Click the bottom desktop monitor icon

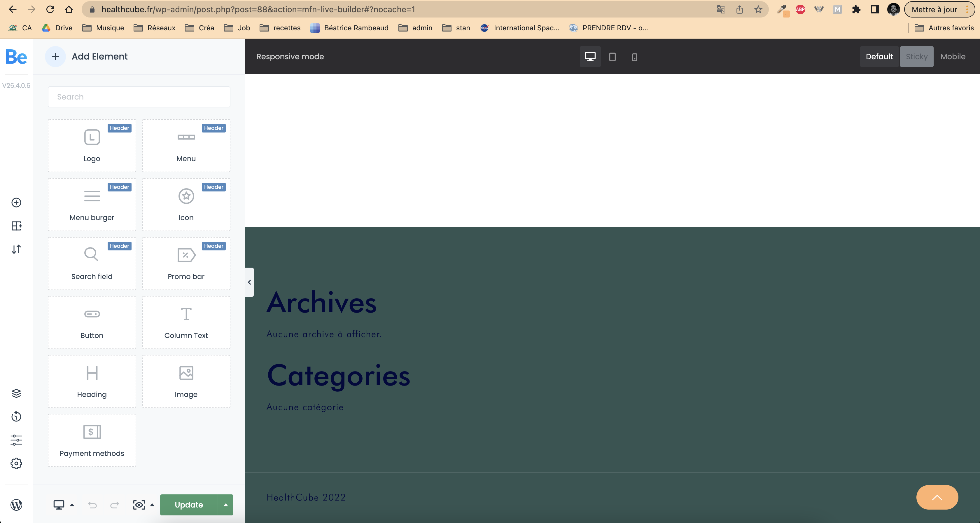click(59, 505)
